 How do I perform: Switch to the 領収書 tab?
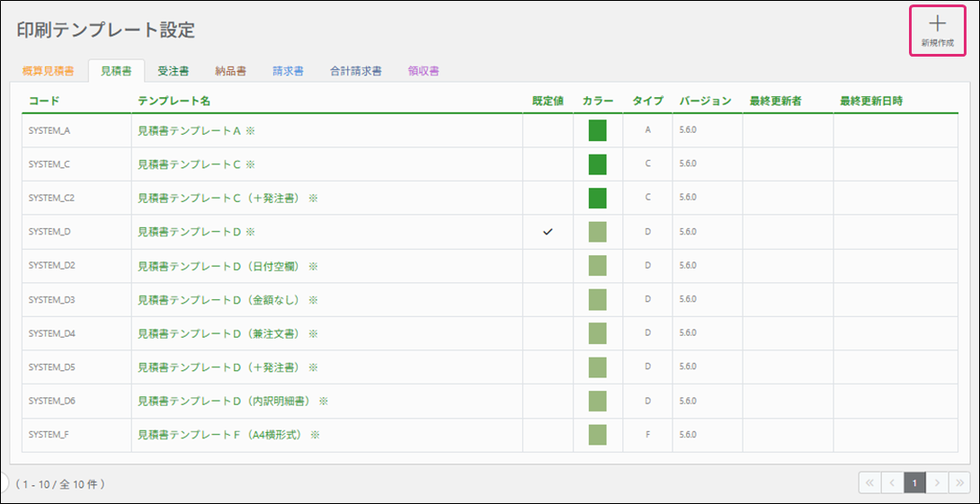423,71
